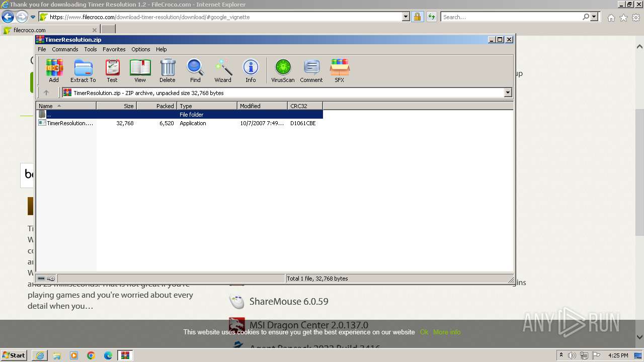Run the Test archive tool
Image resolution: width=644 pixels, height=362 pixels.
112,71
